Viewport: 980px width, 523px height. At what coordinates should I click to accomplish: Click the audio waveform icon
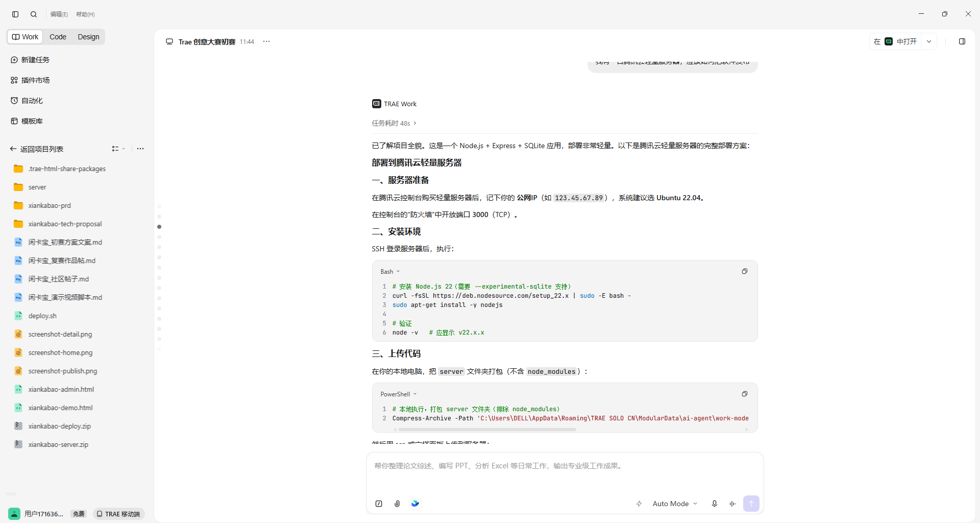pyautogui.click(x=732, y=504)
